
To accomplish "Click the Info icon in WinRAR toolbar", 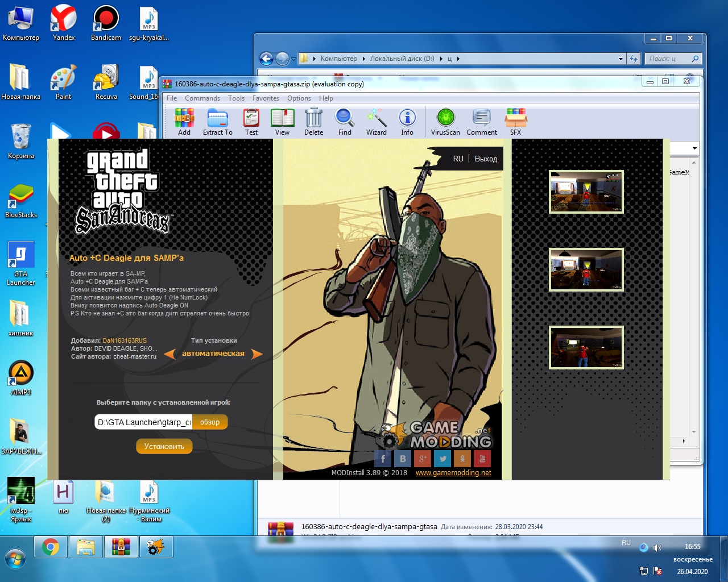I will tap(407, 122).
